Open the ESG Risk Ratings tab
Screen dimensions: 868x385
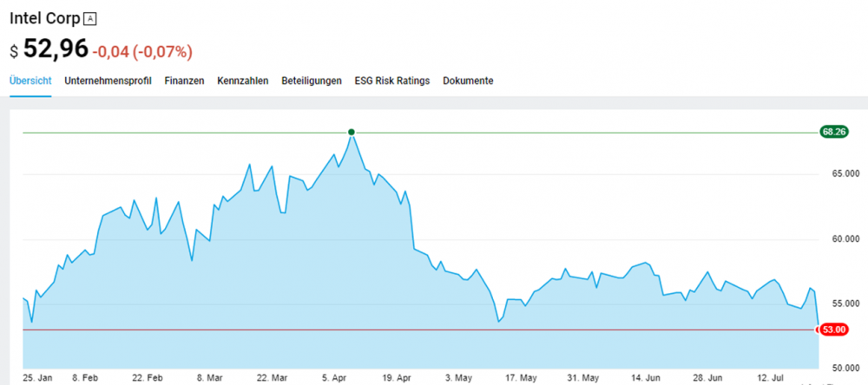click(392, 81)
